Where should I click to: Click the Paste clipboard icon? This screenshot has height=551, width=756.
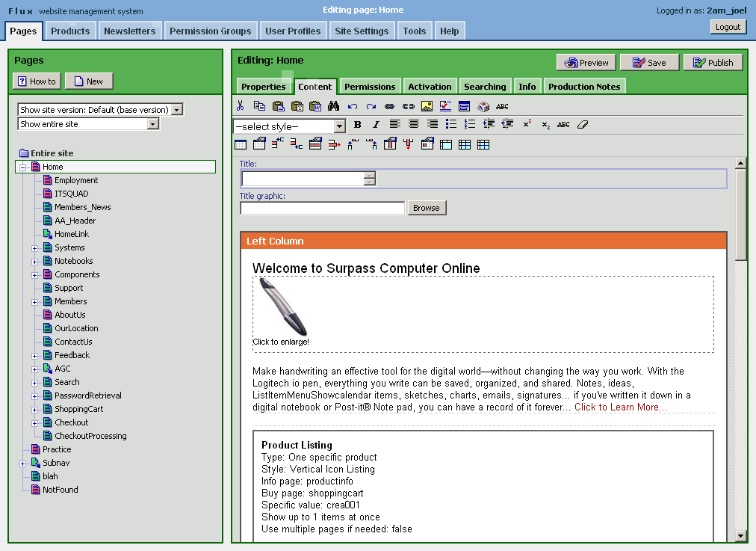click(278, 106)
